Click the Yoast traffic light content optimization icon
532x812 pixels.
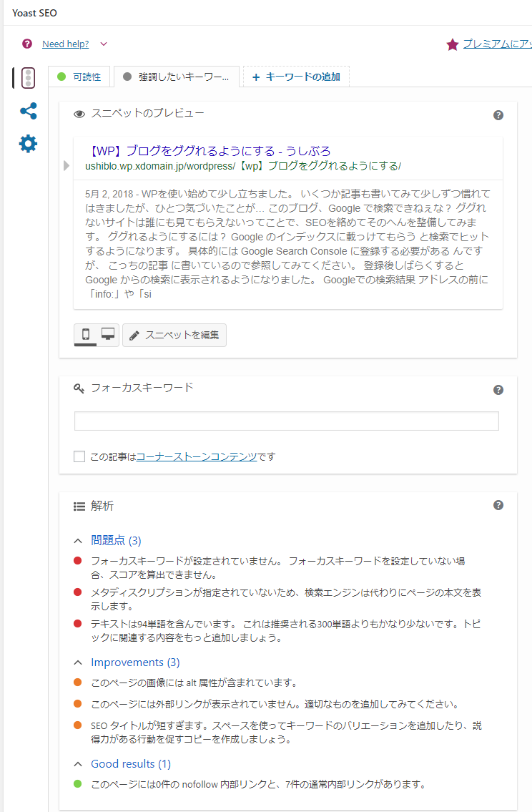[28, 78]
